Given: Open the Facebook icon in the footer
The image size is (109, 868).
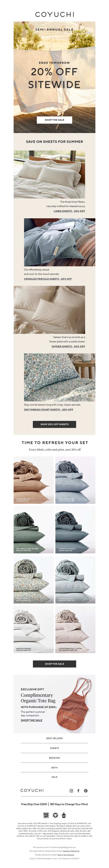Looking at the screenshot, I should click(x=78, y=791).
